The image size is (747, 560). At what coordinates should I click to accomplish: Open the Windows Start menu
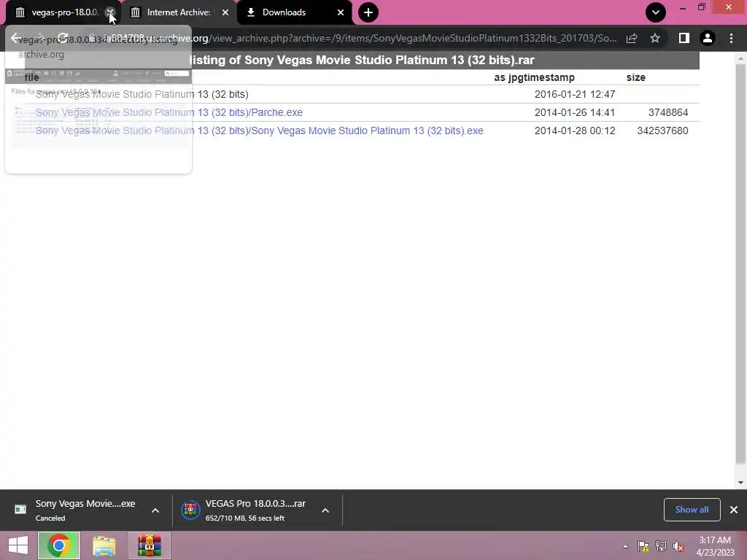tap(18, 545)
